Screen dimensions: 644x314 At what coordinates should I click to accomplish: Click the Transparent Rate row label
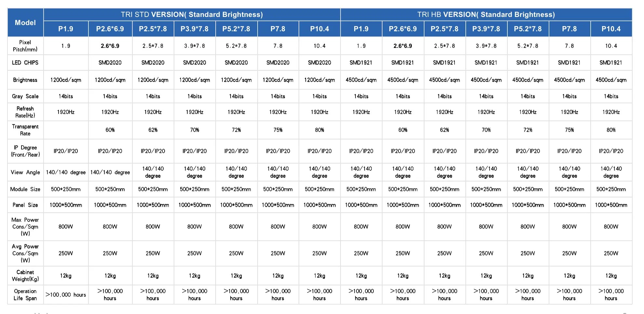(x=25, y=130)
